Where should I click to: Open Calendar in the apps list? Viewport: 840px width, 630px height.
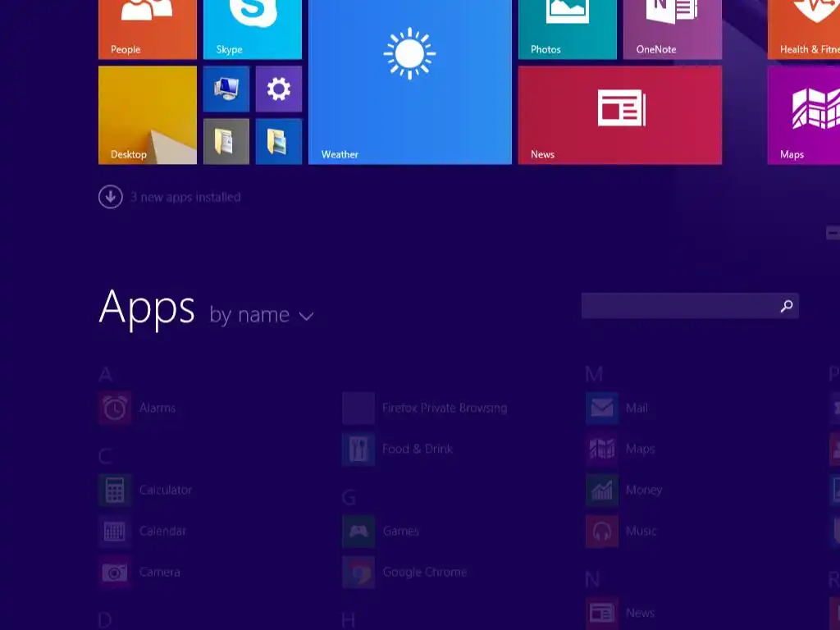[143, 531]
